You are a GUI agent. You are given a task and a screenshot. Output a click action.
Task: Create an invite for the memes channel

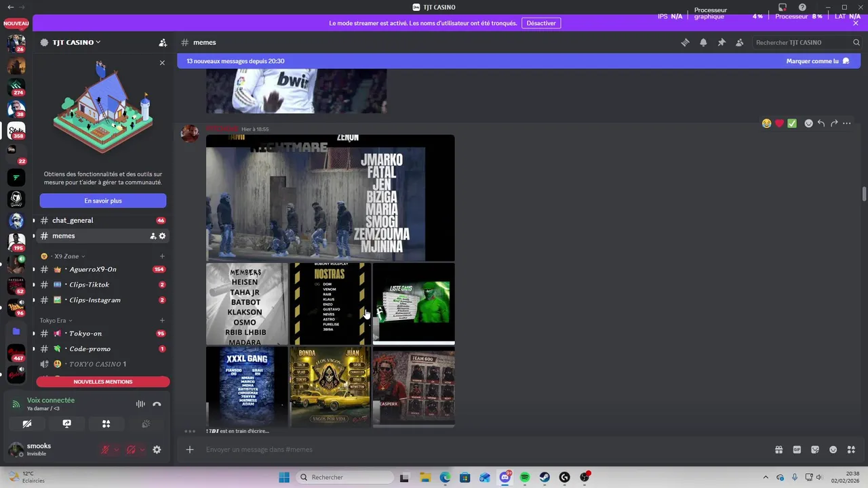[153, 236]
